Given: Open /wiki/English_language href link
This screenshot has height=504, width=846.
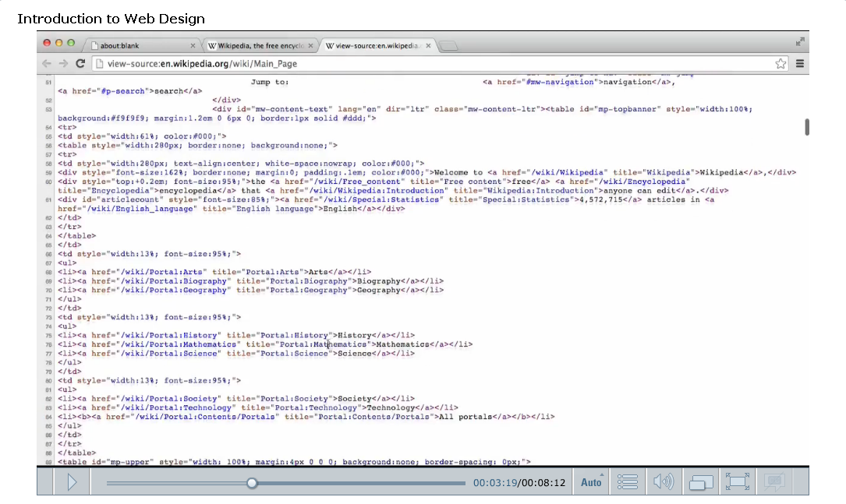Looking at the screenshot, I should click(140, 209).
